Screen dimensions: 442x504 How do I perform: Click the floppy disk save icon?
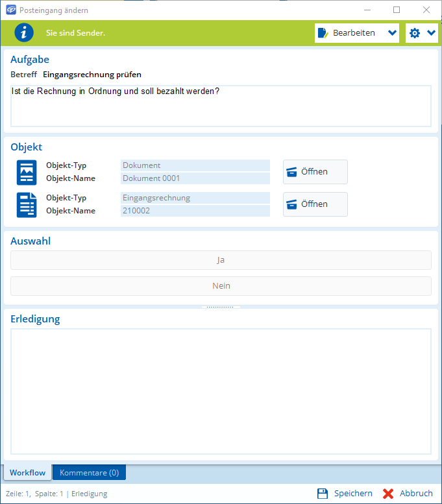(323, 494)
